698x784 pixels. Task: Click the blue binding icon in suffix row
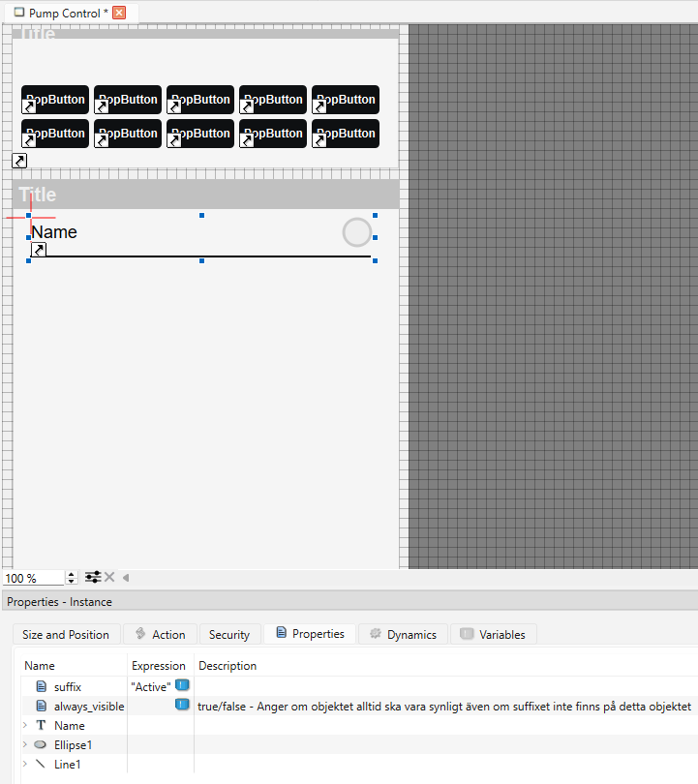coord(182,686)
